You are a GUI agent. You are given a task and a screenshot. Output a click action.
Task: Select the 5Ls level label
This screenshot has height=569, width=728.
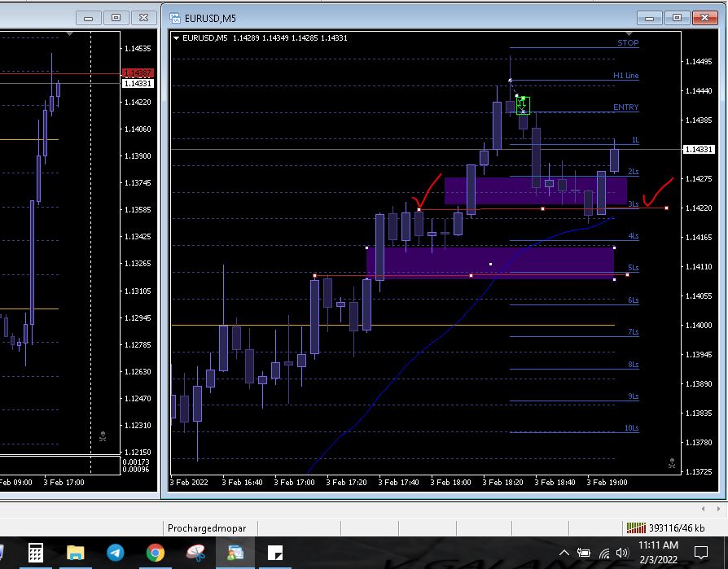pos(634,267)
